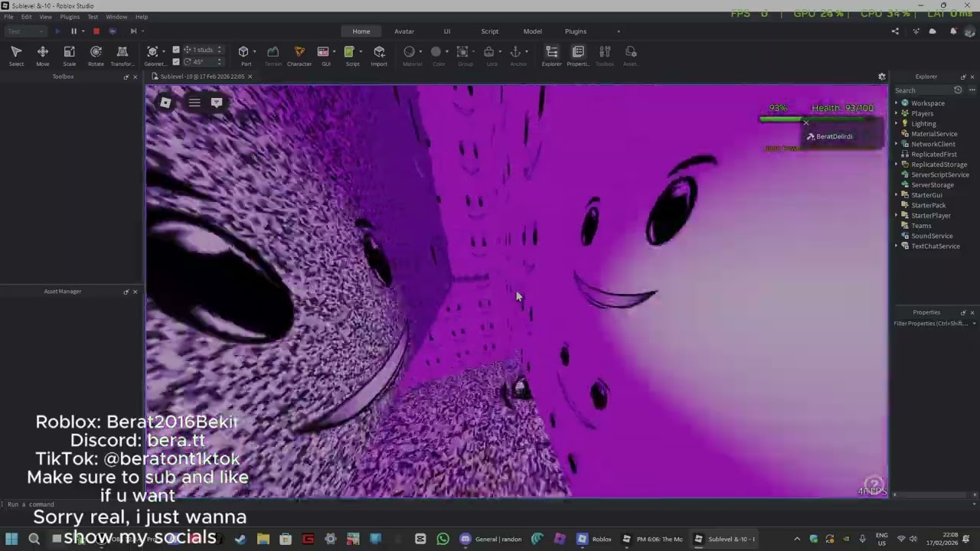Open the File menu
Screen dimensions: 980x551
(x=8, y=17)
